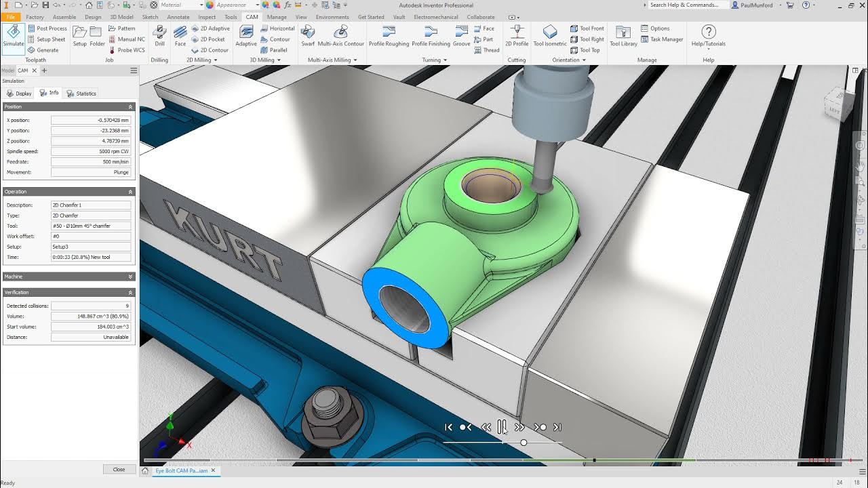Switch to the Display tab

tap(19, 94)
